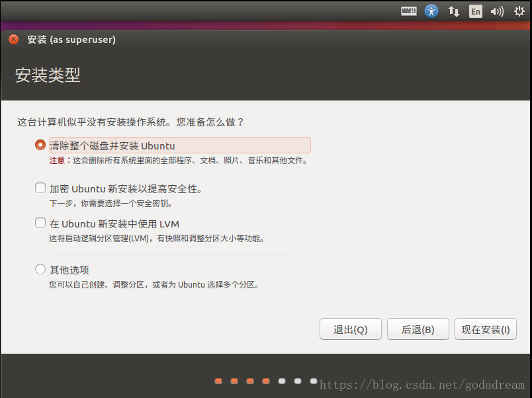Enable 在 Ubuntu 新安装中使用 LVM checkbox
Image resolution: width=532 pixels, height=398 pixels.
(x=40, y=223)
